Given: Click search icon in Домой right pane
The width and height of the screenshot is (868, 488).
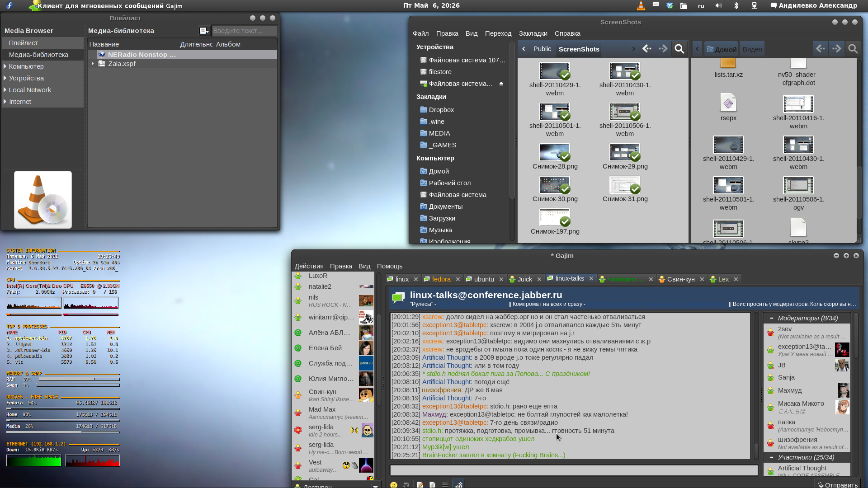Looking at the screenshot, I should point(853,49).
